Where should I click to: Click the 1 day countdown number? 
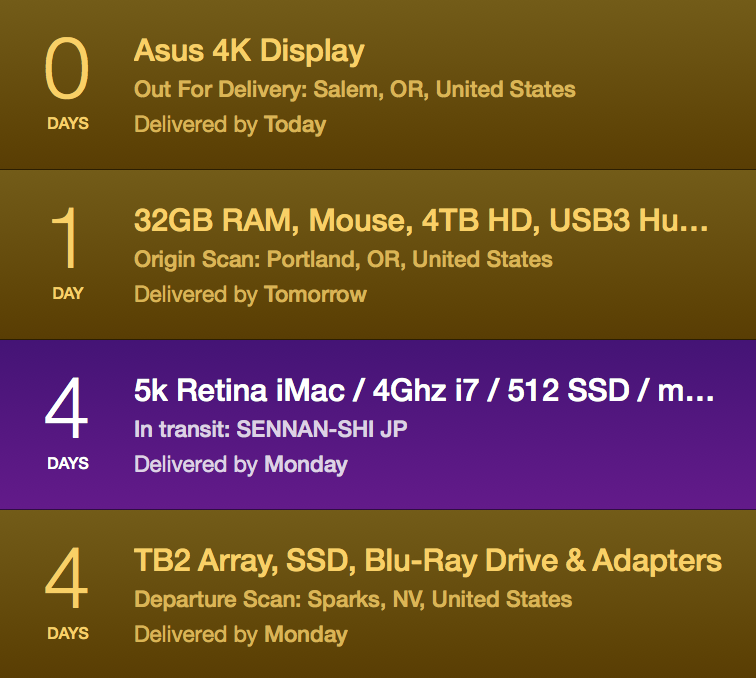pyautogui.click(x=67, y=241)
